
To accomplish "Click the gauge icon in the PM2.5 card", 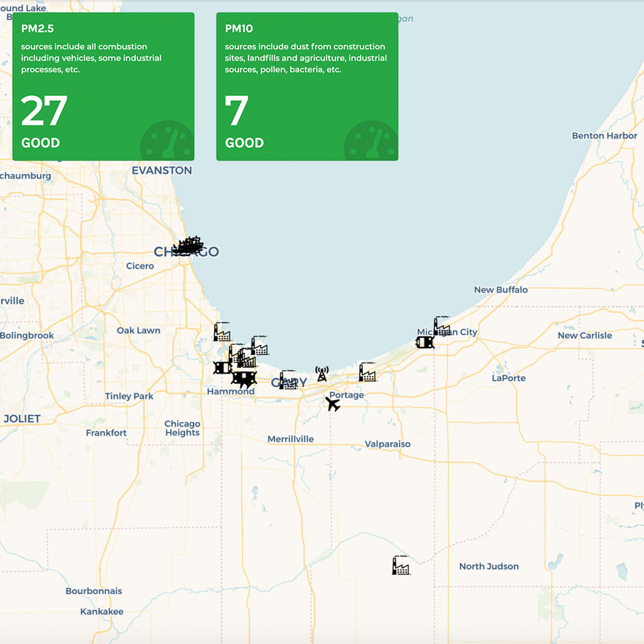I will click(x=167, y=141).
